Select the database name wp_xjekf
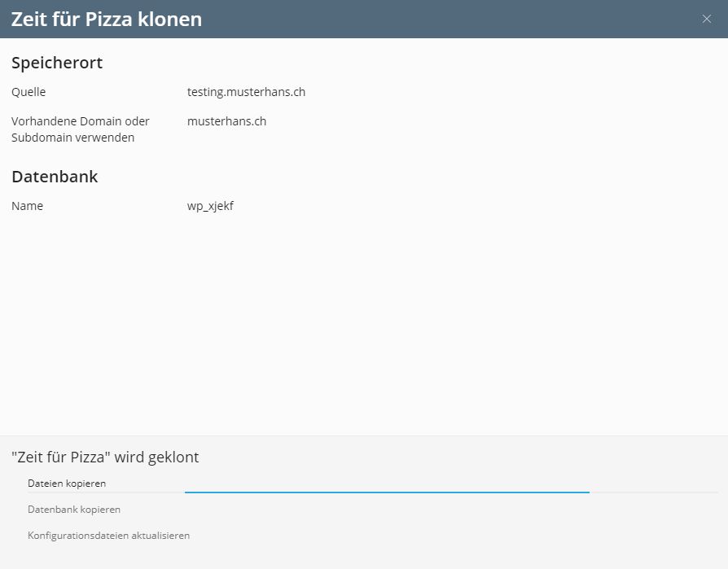 pos(210,206)
